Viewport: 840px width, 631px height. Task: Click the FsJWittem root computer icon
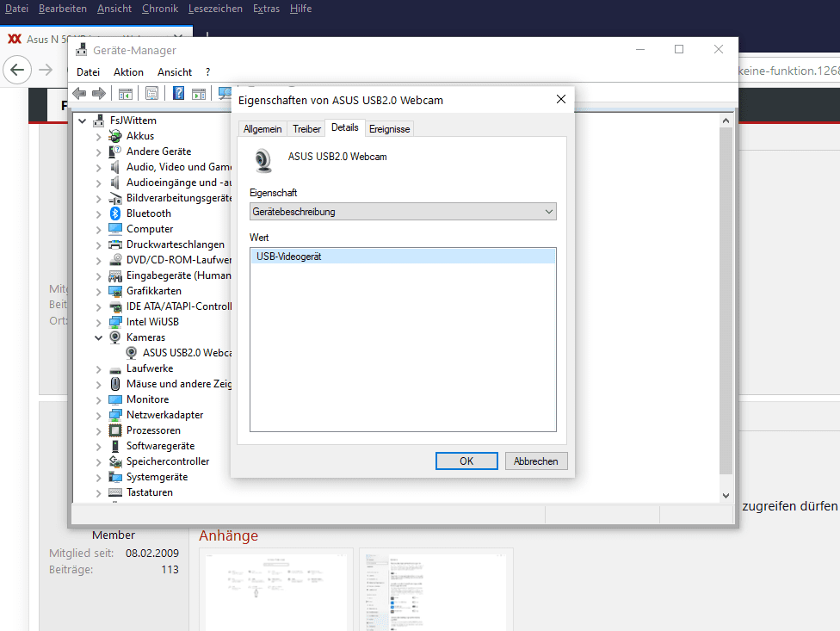pyautogui.click(x=99, y=121)
